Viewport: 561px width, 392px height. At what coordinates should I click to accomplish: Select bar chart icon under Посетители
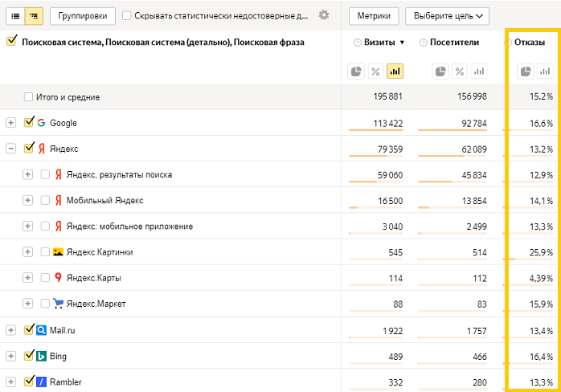(479, 71)
